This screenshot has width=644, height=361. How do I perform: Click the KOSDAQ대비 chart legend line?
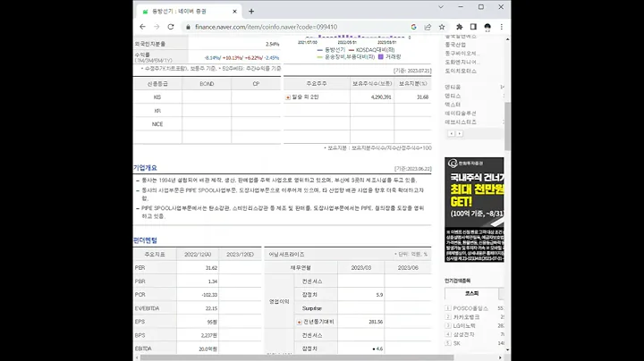352,50
